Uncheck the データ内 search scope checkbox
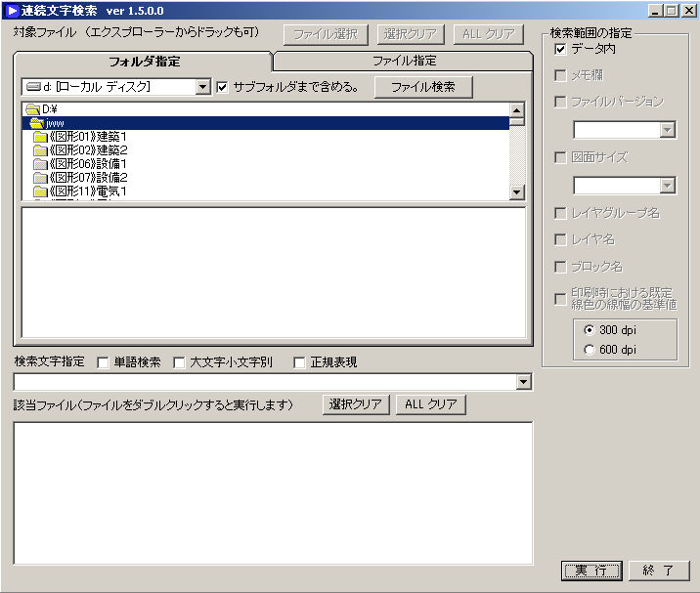 (x=560, y=48)
